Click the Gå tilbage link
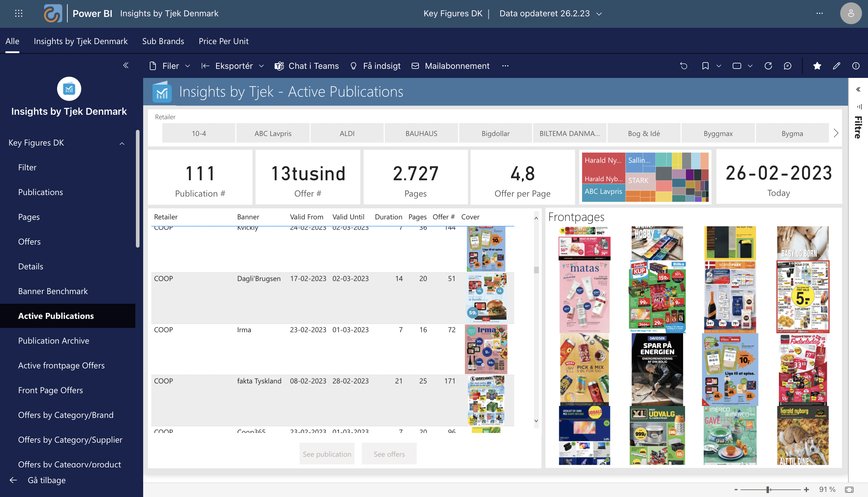This screenshot has width=868, height=497. pos(47,480)
